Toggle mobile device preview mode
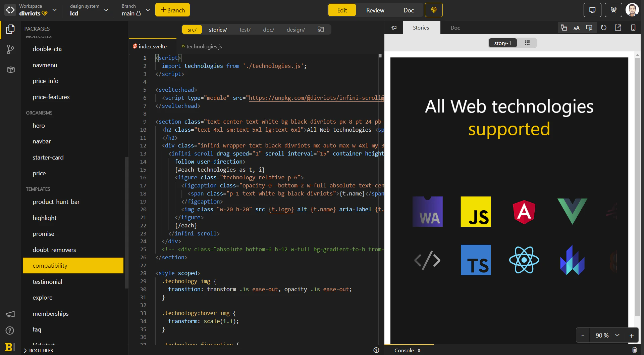This screenshot has height=355, width=644. click(633, 28)
